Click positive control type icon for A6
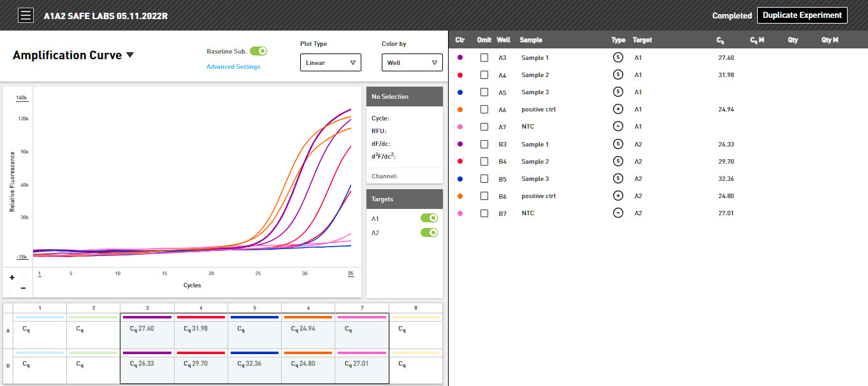 [x=618, y=109]
